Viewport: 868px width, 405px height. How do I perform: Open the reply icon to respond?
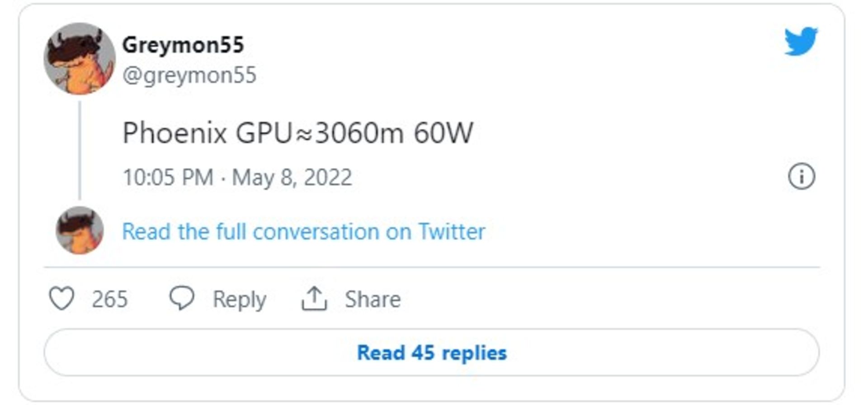(183, 298)
